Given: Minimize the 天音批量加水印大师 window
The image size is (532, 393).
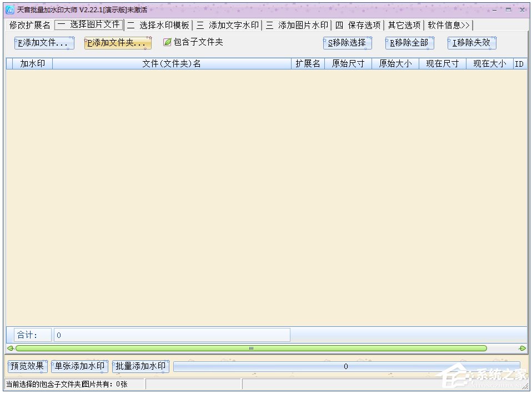Looking at the screenshot, I should click(495, 10).
